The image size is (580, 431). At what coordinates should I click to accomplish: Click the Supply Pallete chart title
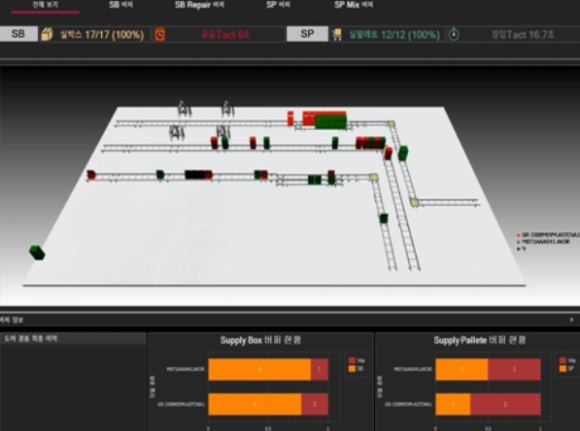[479, 340]
